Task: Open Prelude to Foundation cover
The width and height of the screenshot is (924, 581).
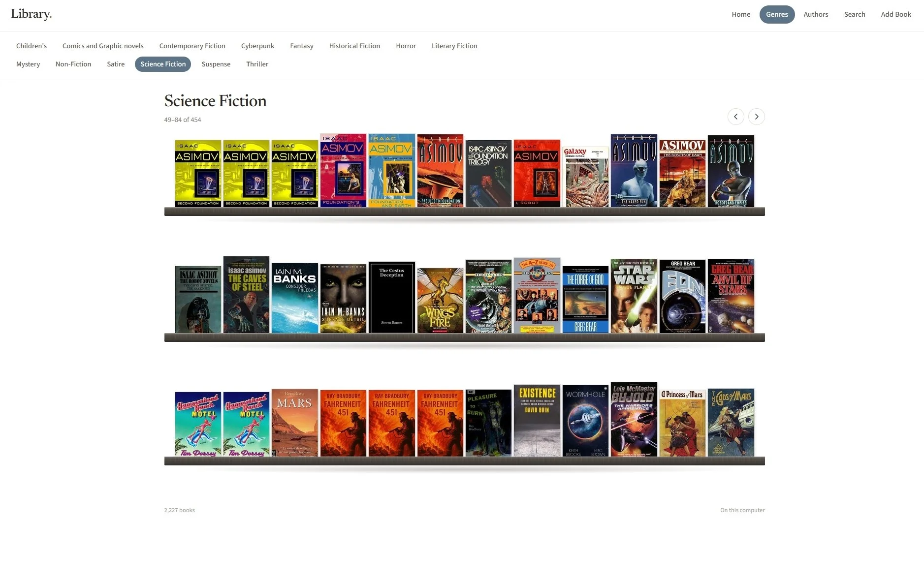Action: (440, 171)
